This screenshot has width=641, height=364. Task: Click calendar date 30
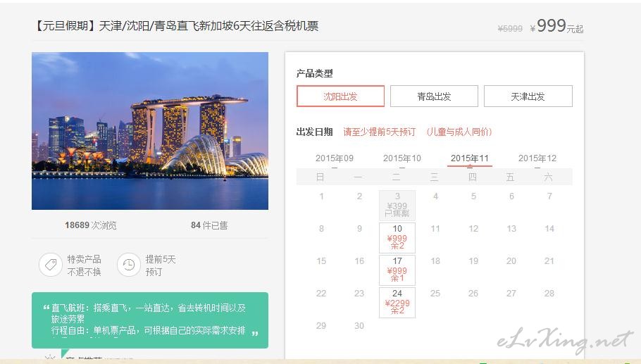point(359,325)
